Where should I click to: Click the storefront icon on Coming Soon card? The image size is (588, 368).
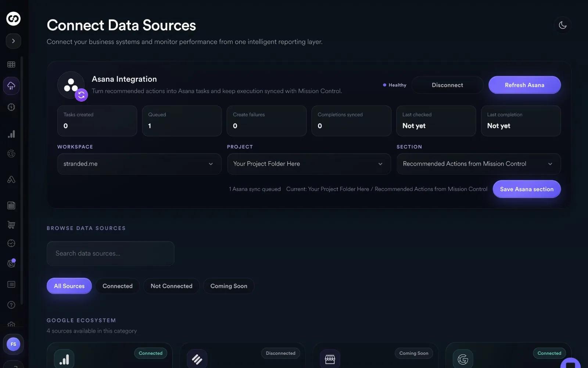coord(330,359)
